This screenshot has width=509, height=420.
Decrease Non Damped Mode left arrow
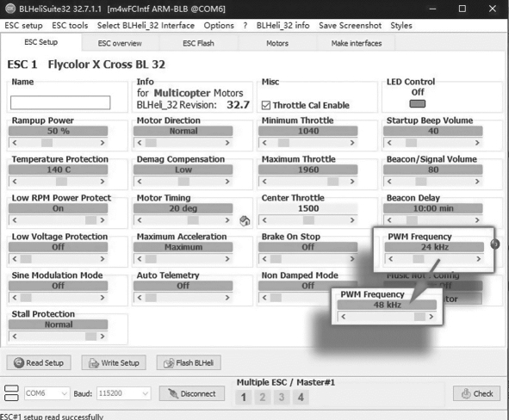pos(264,298)
